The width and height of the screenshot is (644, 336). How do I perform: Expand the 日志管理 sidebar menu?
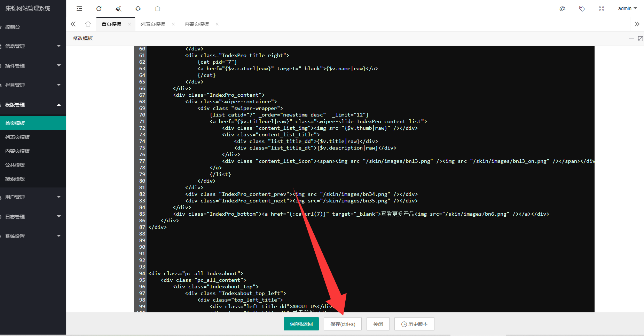[33, 217]
